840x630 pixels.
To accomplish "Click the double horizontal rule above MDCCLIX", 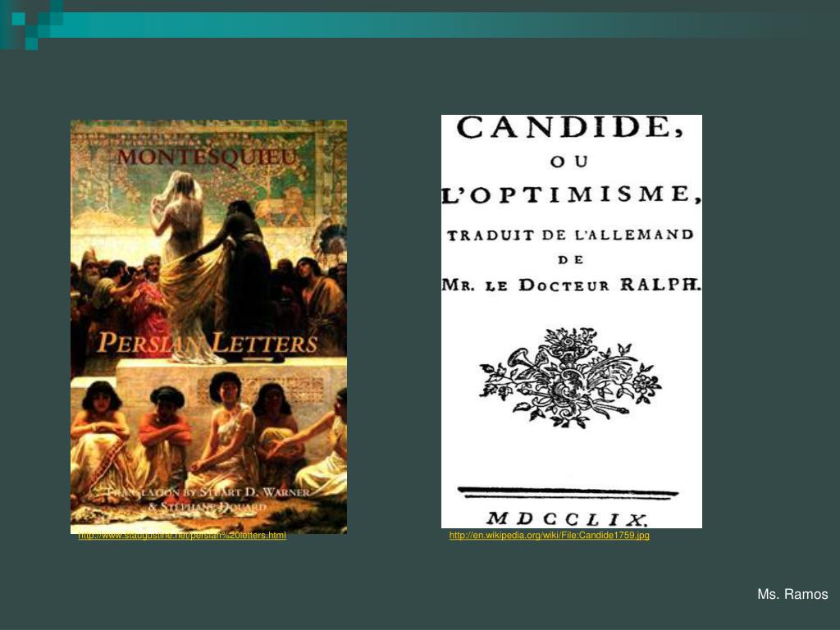I will click(x=568, y=492).
